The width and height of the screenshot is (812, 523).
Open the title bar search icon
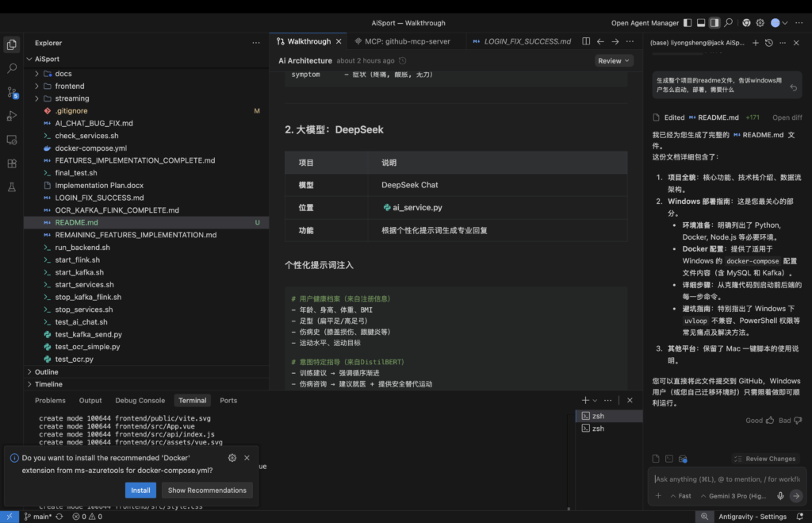(x=729, y=23)
